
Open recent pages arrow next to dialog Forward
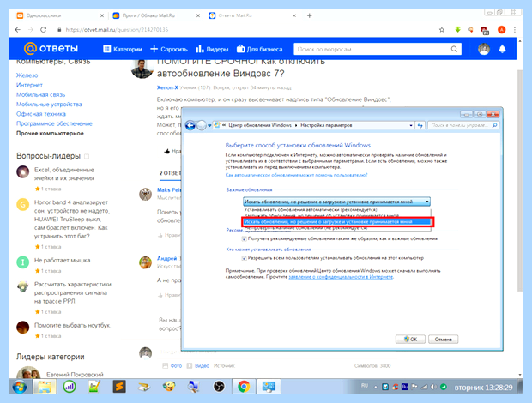point(209,125)
